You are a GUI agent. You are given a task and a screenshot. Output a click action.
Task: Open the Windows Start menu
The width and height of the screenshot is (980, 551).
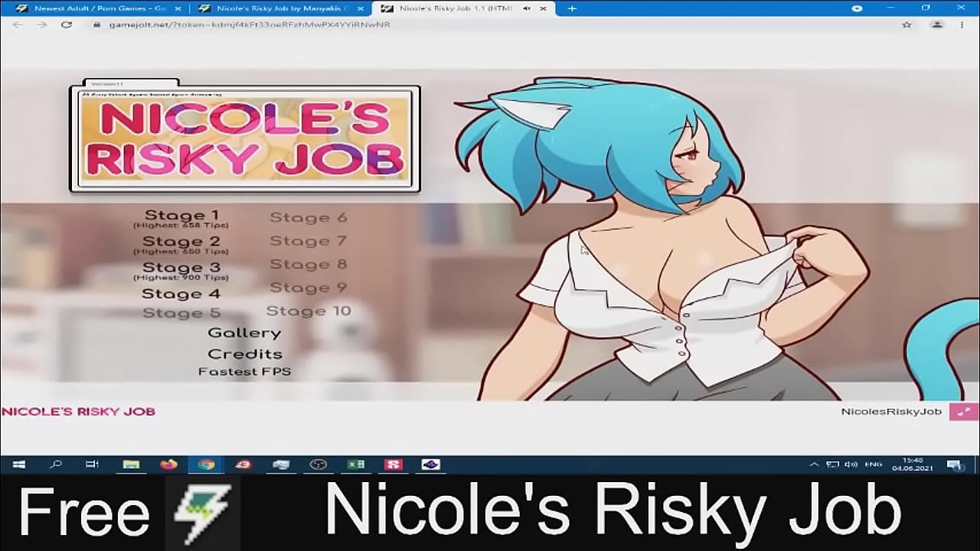tap(19, 465)
